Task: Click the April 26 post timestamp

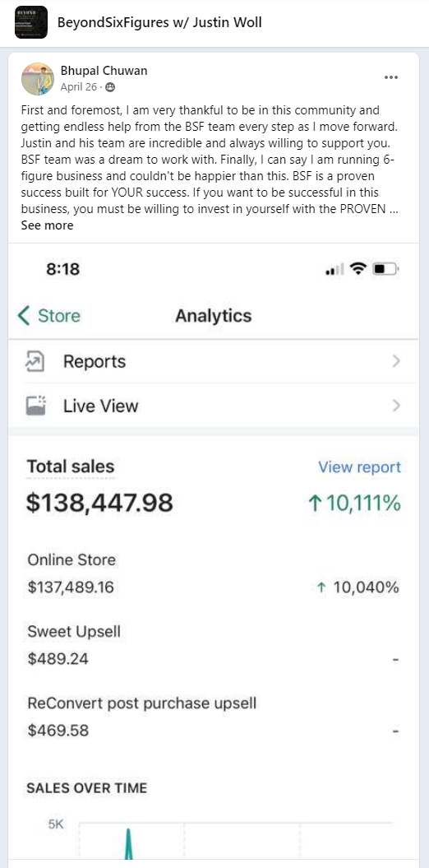Action: coord(79,87)
